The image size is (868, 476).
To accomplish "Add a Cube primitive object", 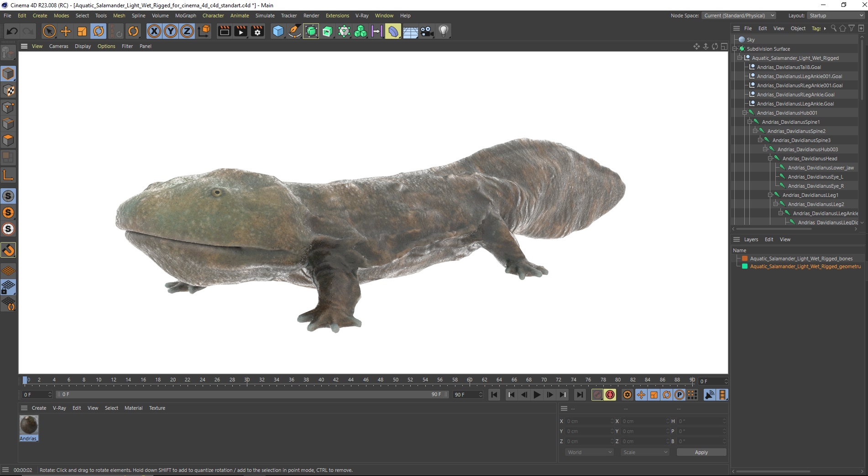I will coord(278,31).
